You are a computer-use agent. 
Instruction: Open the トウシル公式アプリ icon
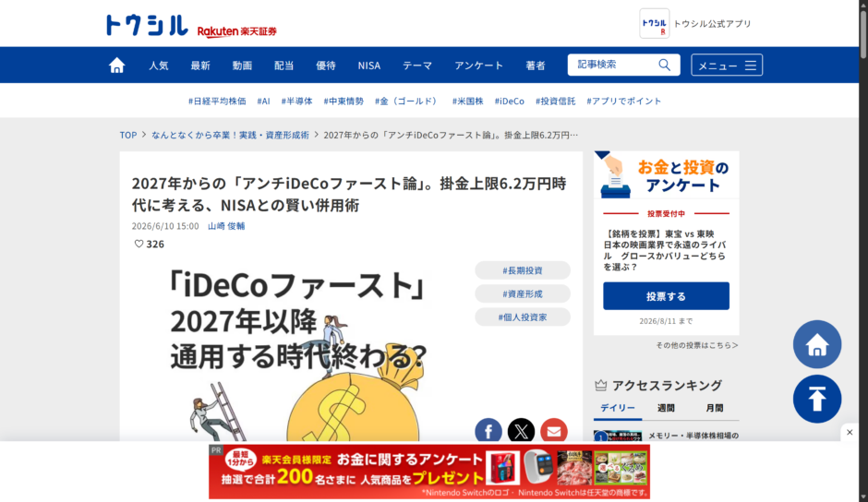tap(655, 23)
